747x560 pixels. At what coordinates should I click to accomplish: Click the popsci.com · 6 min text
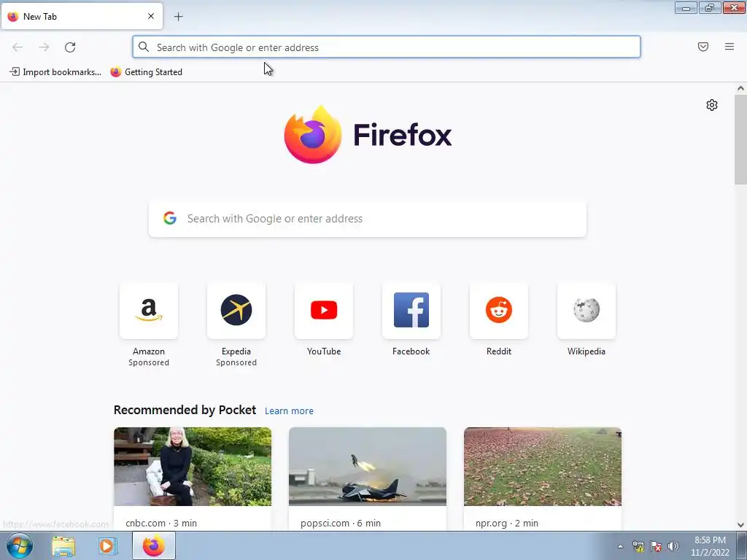point(341,523)
